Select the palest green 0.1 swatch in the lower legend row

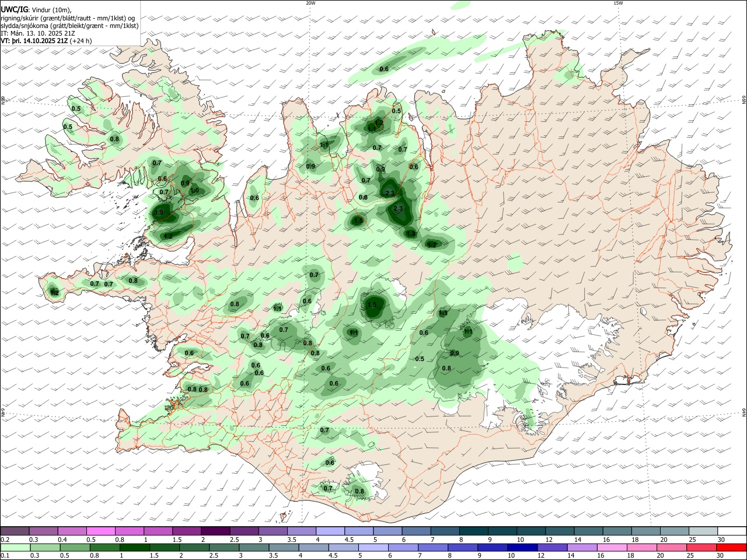(15, 548)
